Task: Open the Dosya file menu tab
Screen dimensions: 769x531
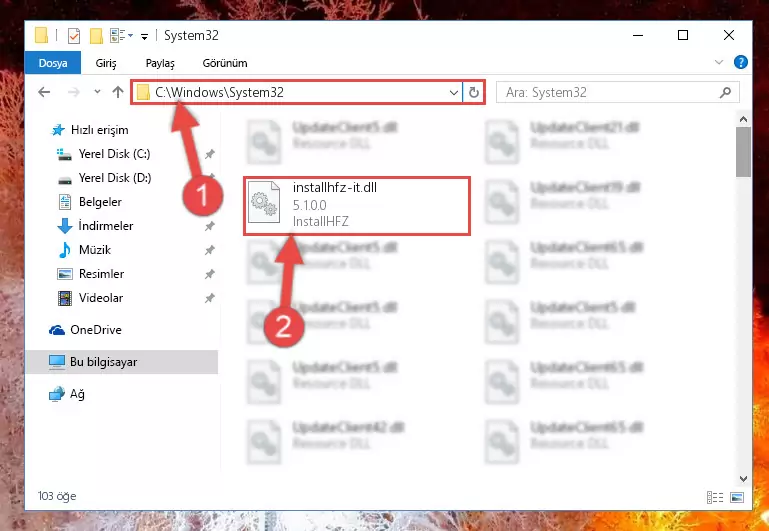Action: pos(52,63)
